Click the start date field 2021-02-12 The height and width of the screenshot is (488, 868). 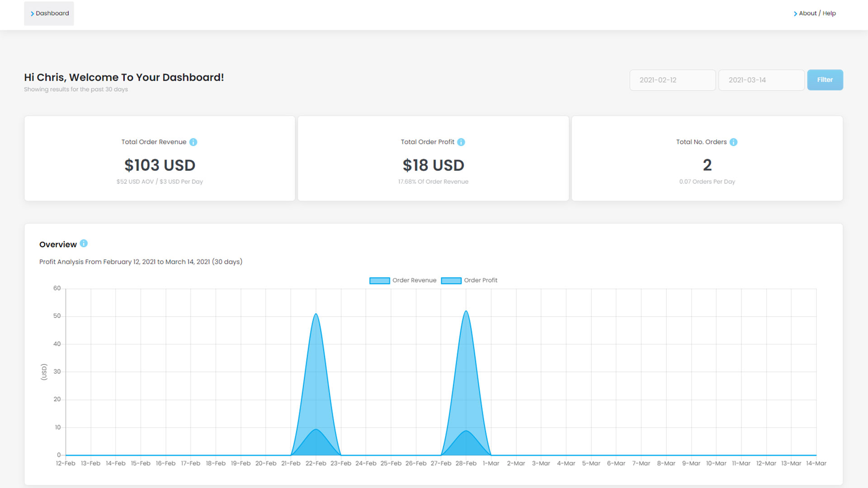[672, 80]
